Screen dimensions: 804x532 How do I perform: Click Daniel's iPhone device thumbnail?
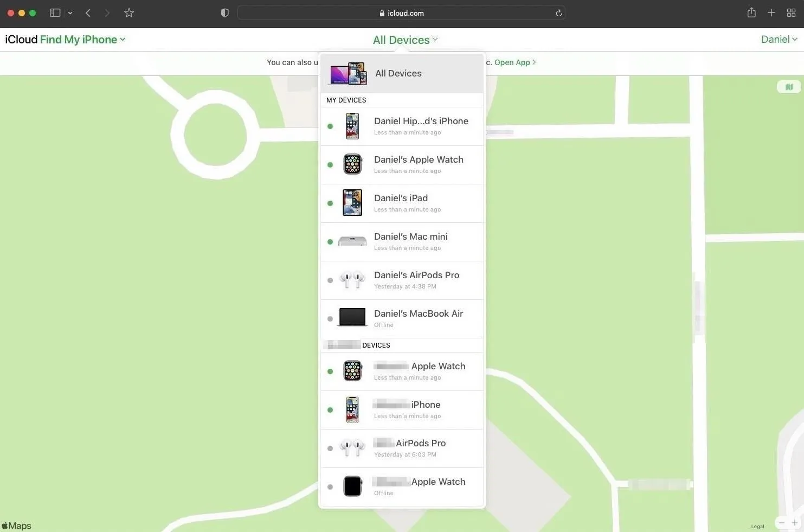coord(352,126)
